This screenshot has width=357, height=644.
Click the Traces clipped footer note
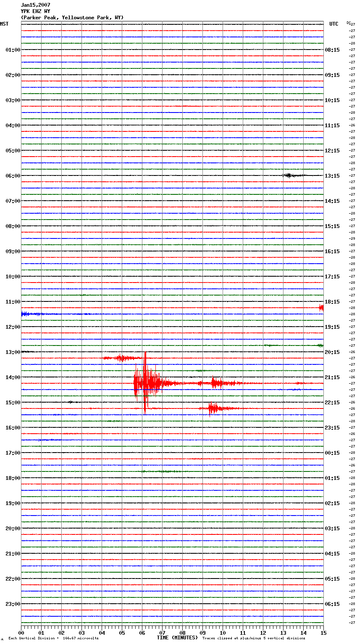click(x=254, y=638)
